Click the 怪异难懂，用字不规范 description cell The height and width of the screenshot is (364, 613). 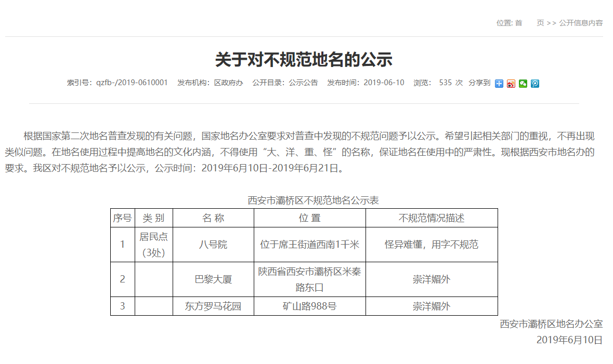(x=431, y=245)
